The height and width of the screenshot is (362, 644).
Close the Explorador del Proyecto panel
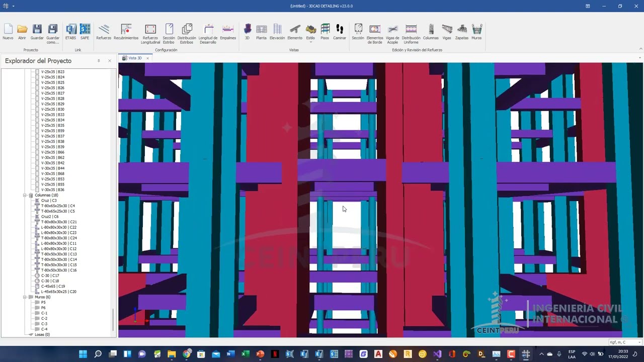[110, 61]
